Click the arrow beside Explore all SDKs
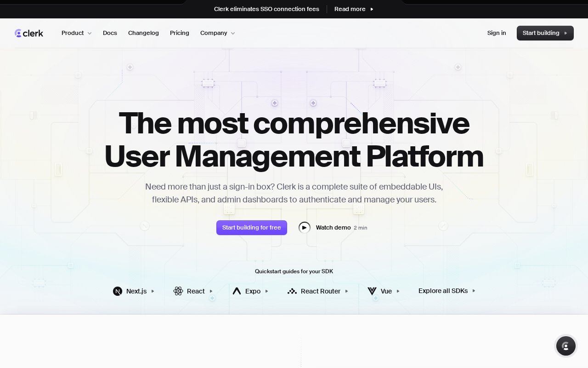 coord(474,291)
